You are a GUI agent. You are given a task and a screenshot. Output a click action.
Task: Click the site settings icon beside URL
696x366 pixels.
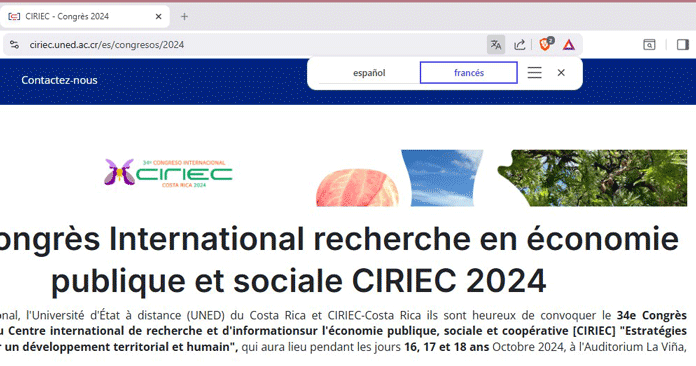pyautogui.click(x=14, y=45)
